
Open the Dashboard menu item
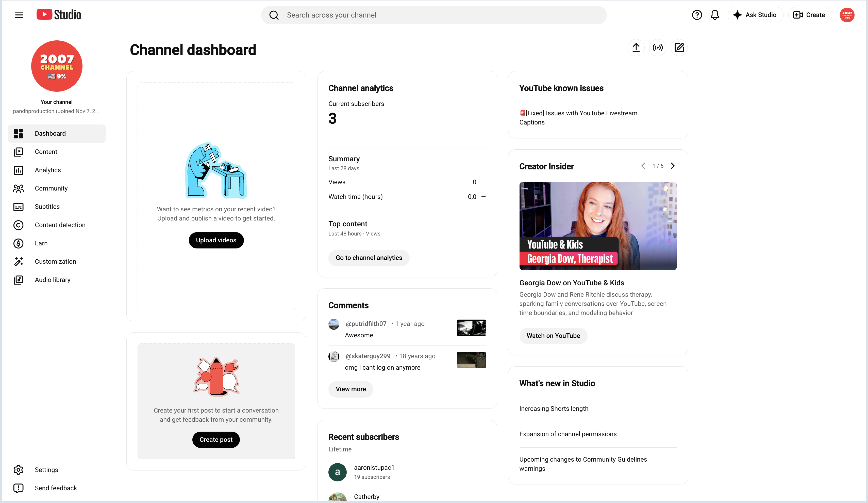[57, 133]
